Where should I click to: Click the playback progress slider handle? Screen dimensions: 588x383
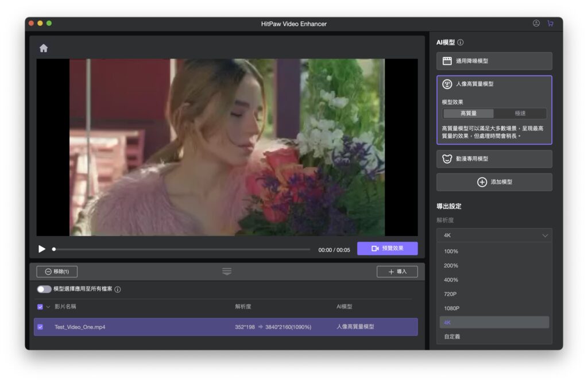(x=54, y=249)
